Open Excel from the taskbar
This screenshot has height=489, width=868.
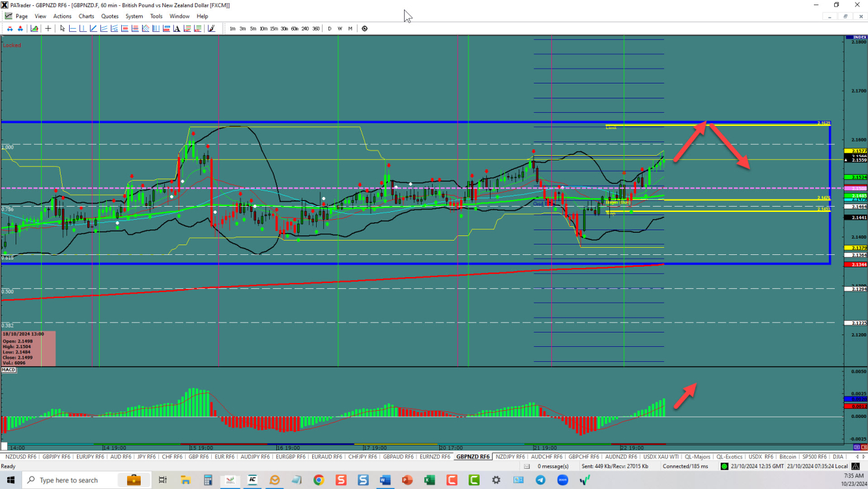coord(429,481)
